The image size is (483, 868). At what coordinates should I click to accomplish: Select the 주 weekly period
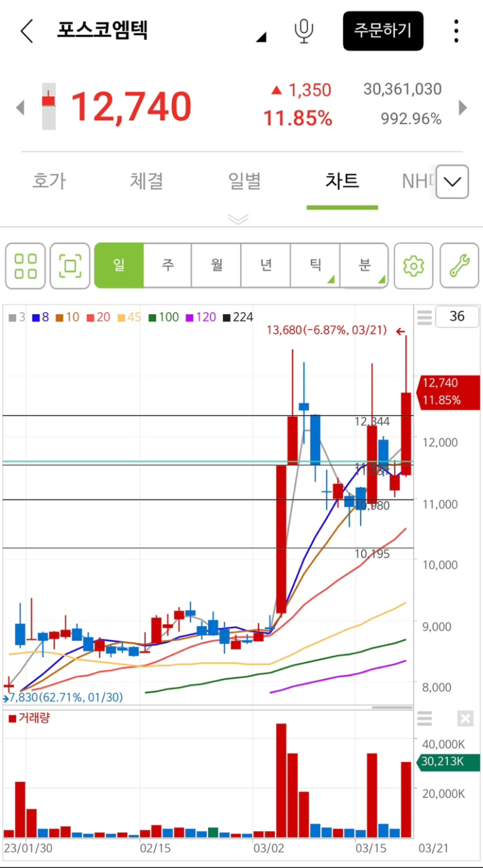click(x=167, y=265)
